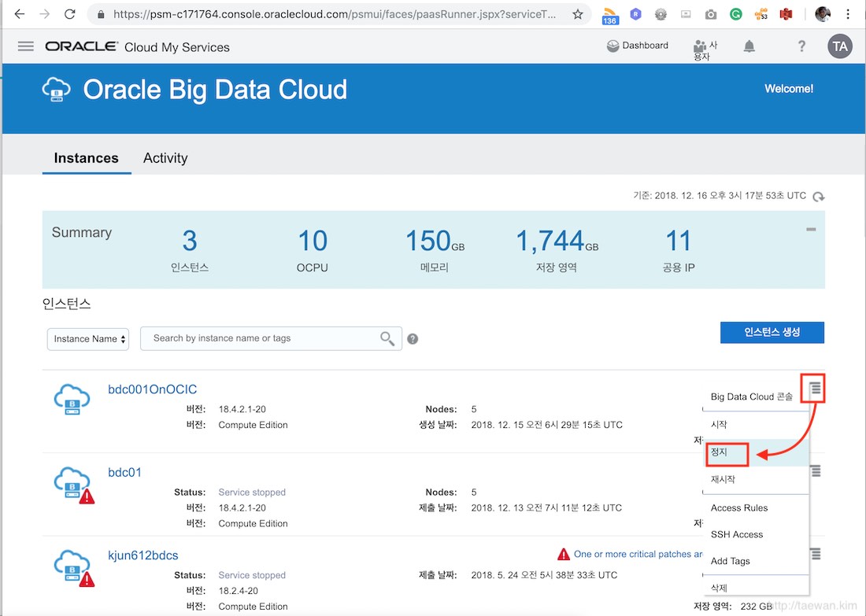Image resolution: width=866 pixels, height=616 pixels.
Task: Refresh the instance list timestamp
Action: 819,197
